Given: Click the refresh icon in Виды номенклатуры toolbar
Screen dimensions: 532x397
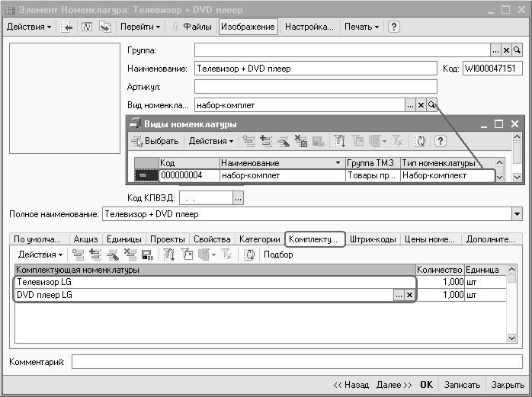Looking at the screenshot, I should point(420,141).
